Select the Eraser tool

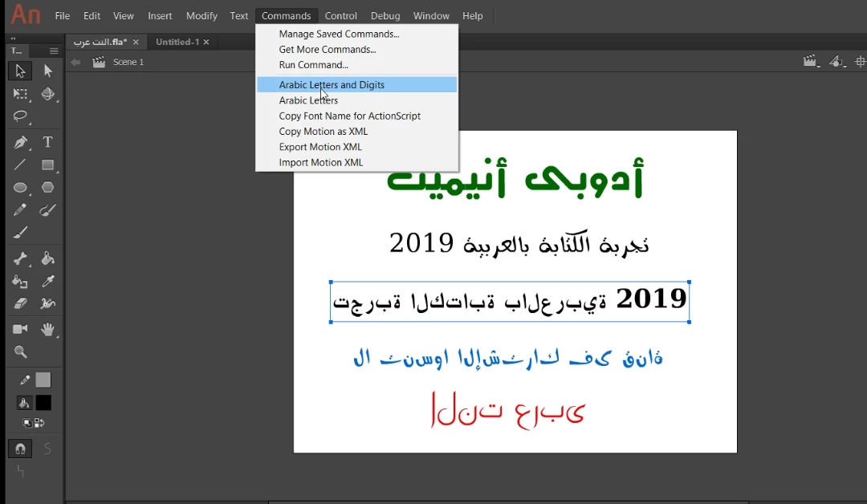(x=20, y=303)
